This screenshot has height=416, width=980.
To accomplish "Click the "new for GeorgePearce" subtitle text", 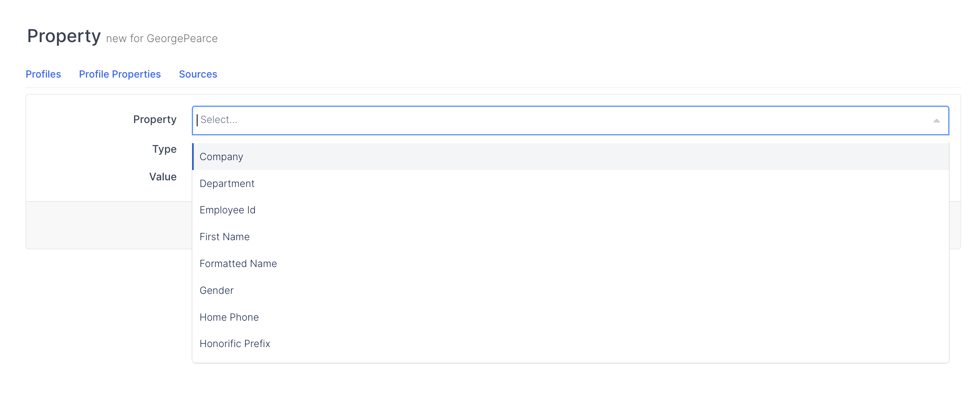I will click(x=162, y=39).
